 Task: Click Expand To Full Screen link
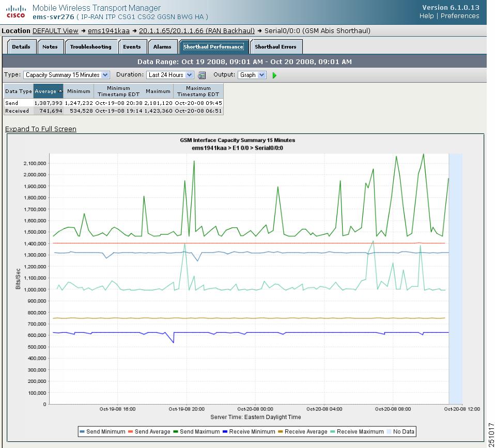41,129
